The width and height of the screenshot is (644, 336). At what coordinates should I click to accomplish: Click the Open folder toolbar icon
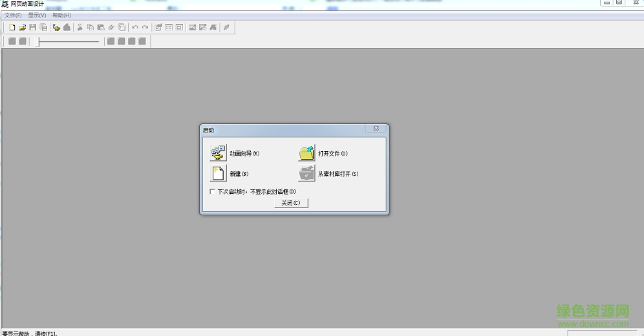(23, 27)
